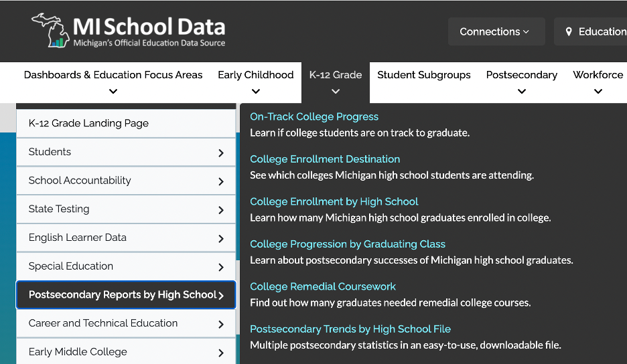Image resolution: width=627 pixels, height=364 pixels.
Task: Open College Remedial Coursework link
Action: pos(323,286)
